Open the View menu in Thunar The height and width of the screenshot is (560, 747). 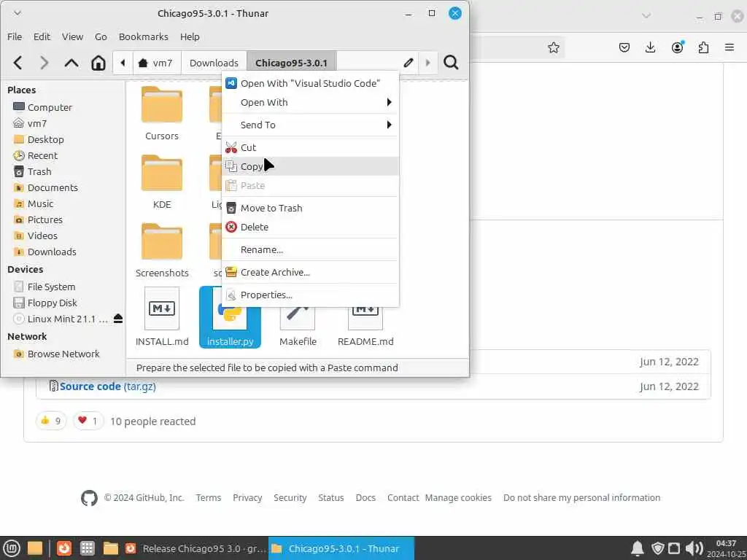pos(72,36)
